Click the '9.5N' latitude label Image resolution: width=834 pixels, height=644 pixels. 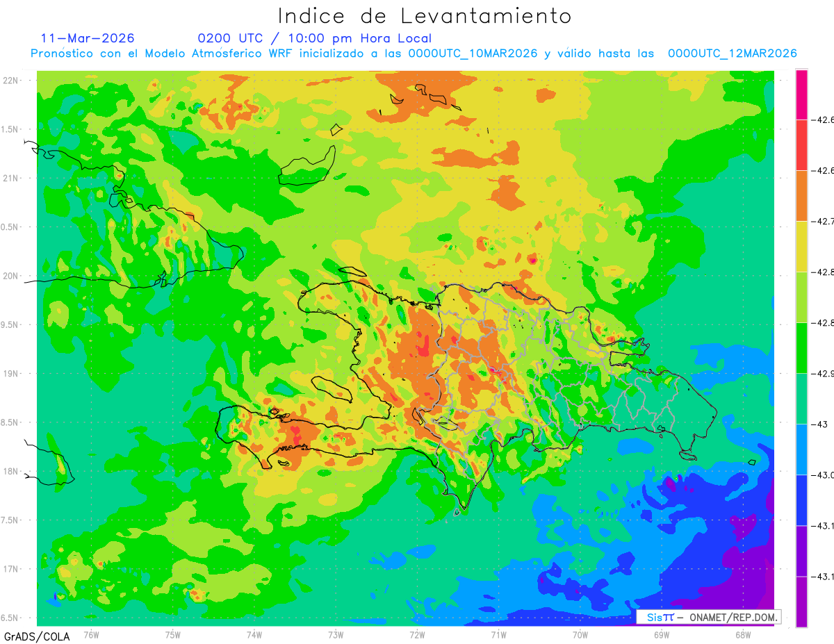pos(10,324)
